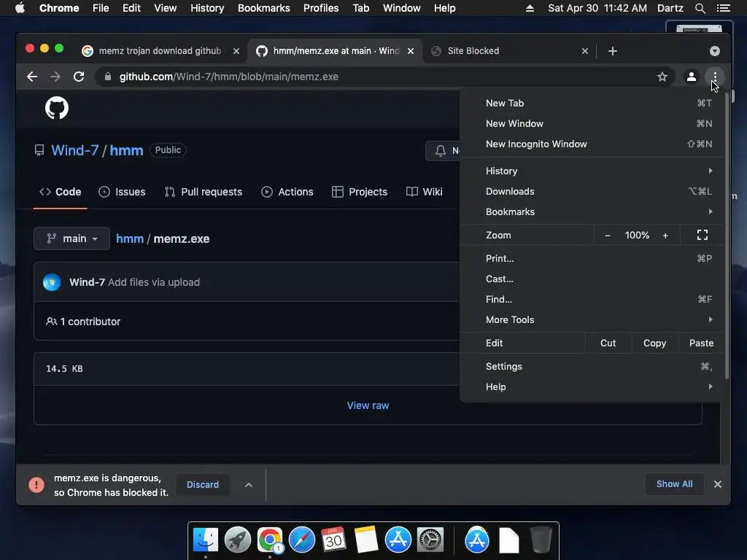Open the Wiki tab
Image resolution: width=747 pixels, height=560 pixels.
[425, 192]
